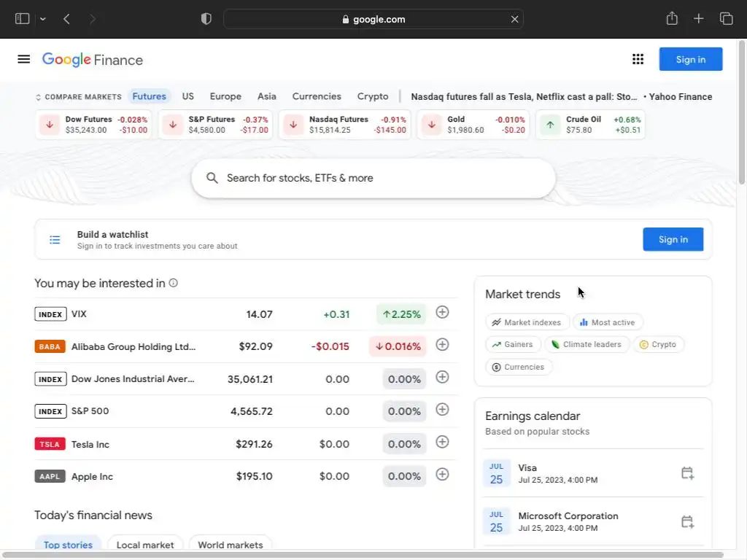Image resolution: width=747 pixels, height=560 pixels.
Task: Toggle the Safari sidebar icon
Action: (23, 18)
